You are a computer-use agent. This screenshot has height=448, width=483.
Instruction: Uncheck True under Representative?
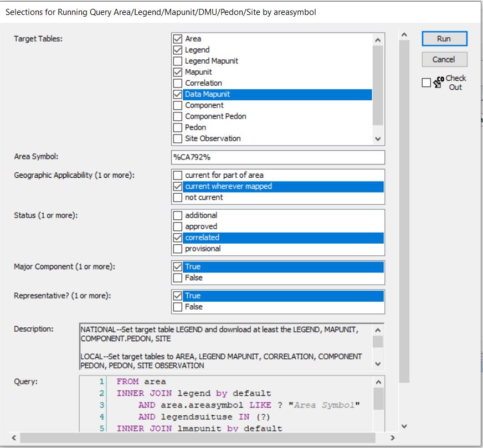pos(178,296)
